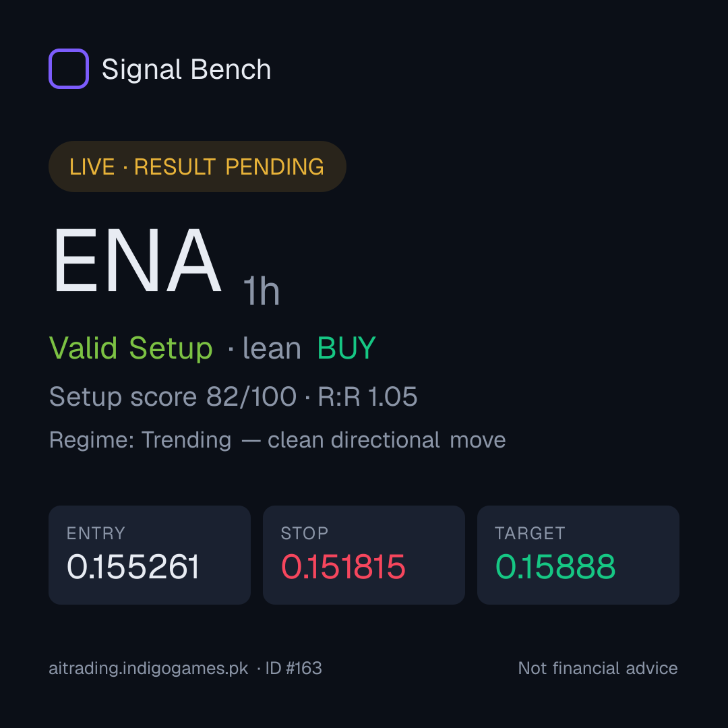Click the purple Signal Bench logo icon
728x728 pixels.
(69, 69)
